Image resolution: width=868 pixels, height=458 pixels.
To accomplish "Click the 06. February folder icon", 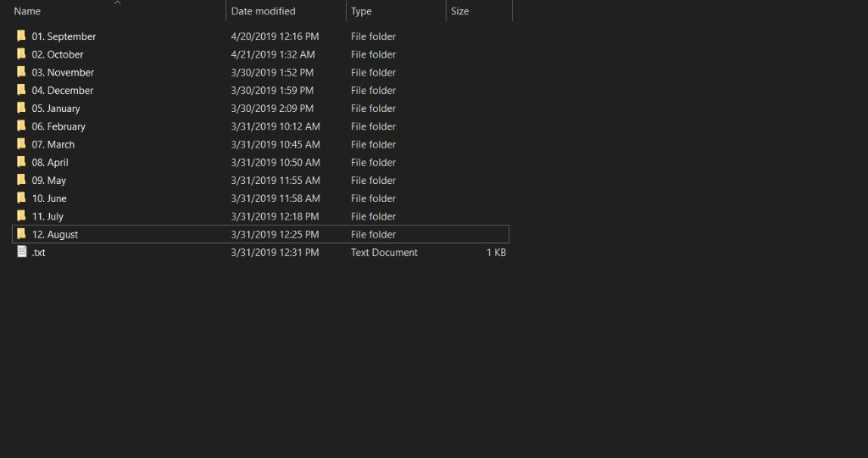I will pyautogui.click(x=21, y=126).
